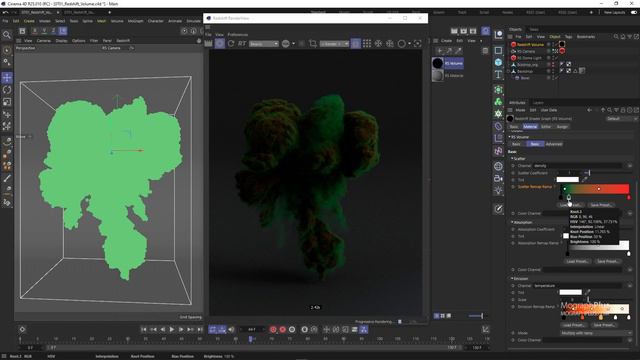The height and width of the screenshot is (360, 640).
Task: Click the refresh render icon in RenderView
Action: pyautogui.click(x=231, y=43)
